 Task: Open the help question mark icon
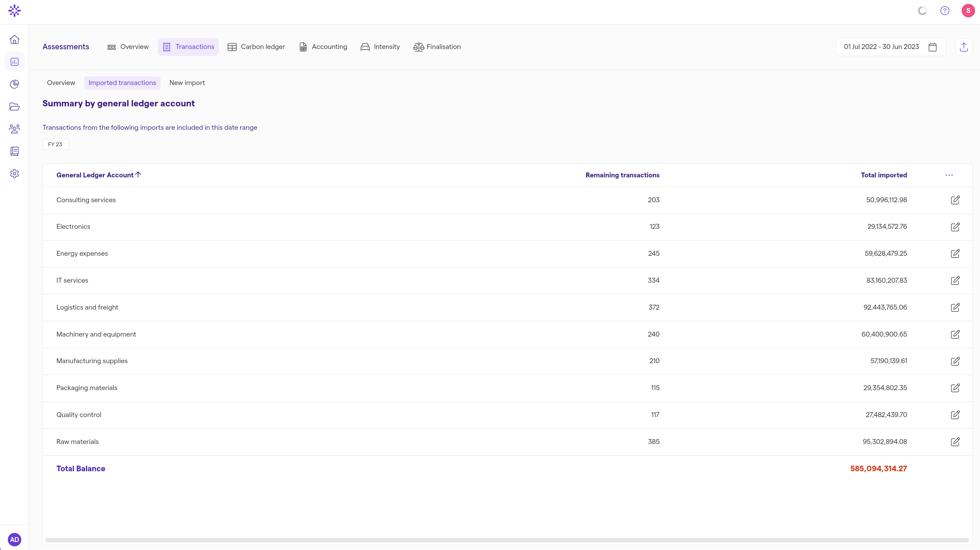945,10
